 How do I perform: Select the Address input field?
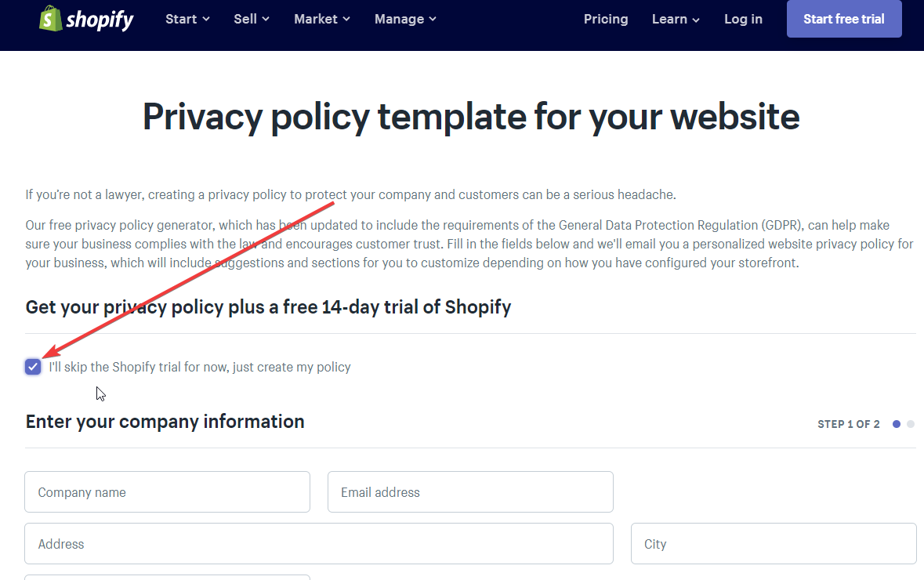click(x=319, y=544)
